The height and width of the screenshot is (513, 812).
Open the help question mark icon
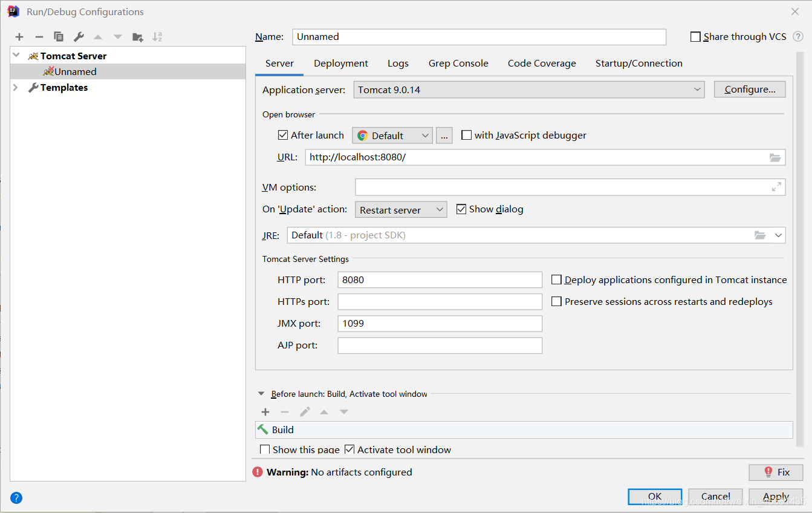click(16, 498)
